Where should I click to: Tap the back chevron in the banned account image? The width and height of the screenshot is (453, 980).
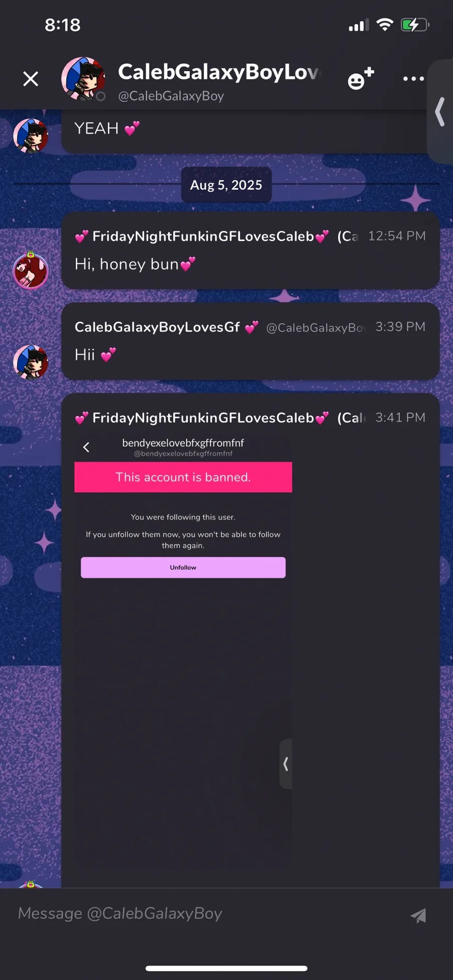pyautogui.click(x=86, y=447)
